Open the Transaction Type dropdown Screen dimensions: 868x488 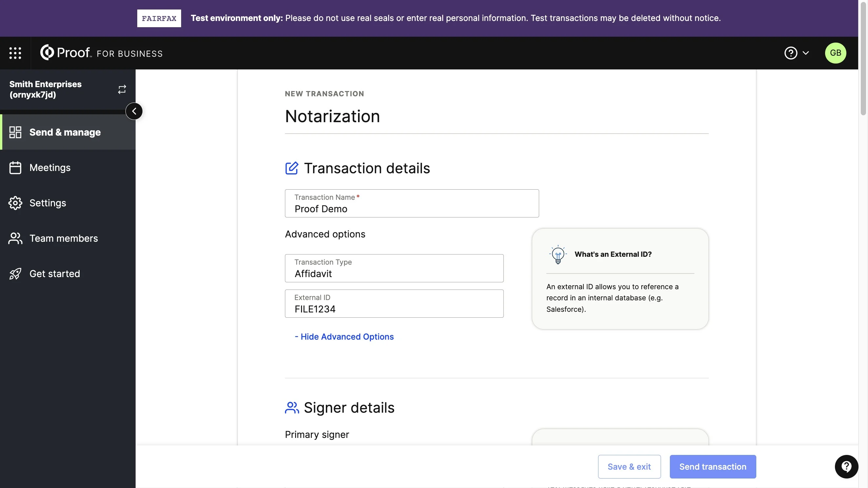394,268
